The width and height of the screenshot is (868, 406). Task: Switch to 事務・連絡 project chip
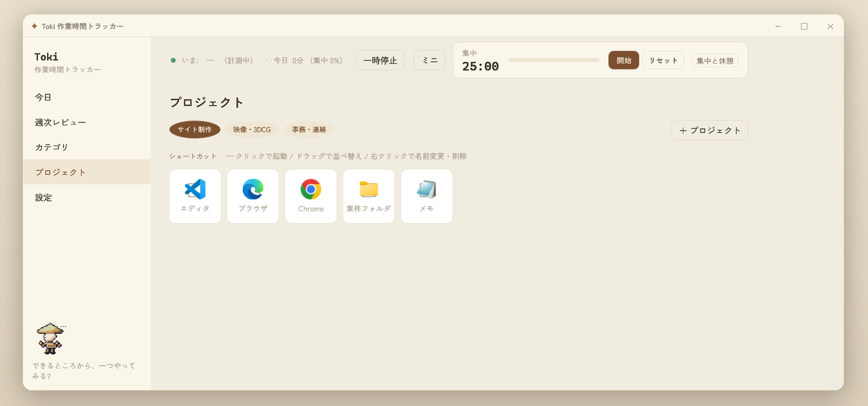click(x=309, y=130)
